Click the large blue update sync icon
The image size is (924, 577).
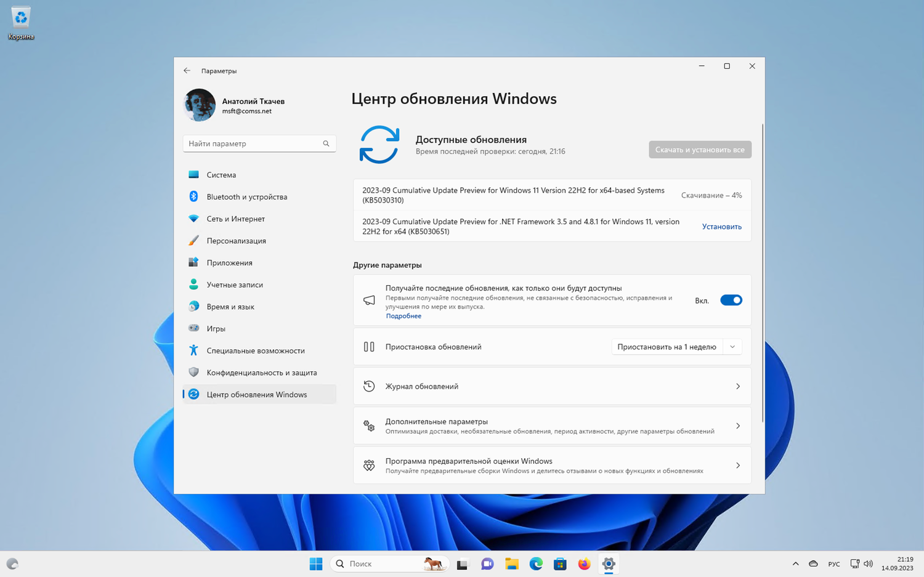(x=379, y=145)
